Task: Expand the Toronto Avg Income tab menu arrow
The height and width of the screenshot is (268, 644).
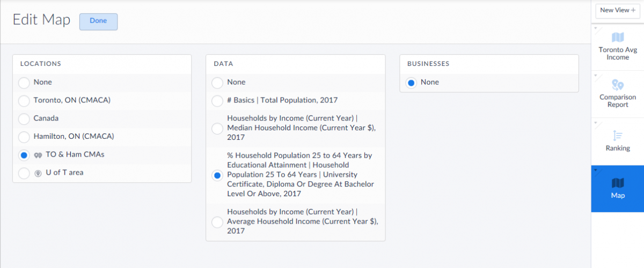Action: 595,27
